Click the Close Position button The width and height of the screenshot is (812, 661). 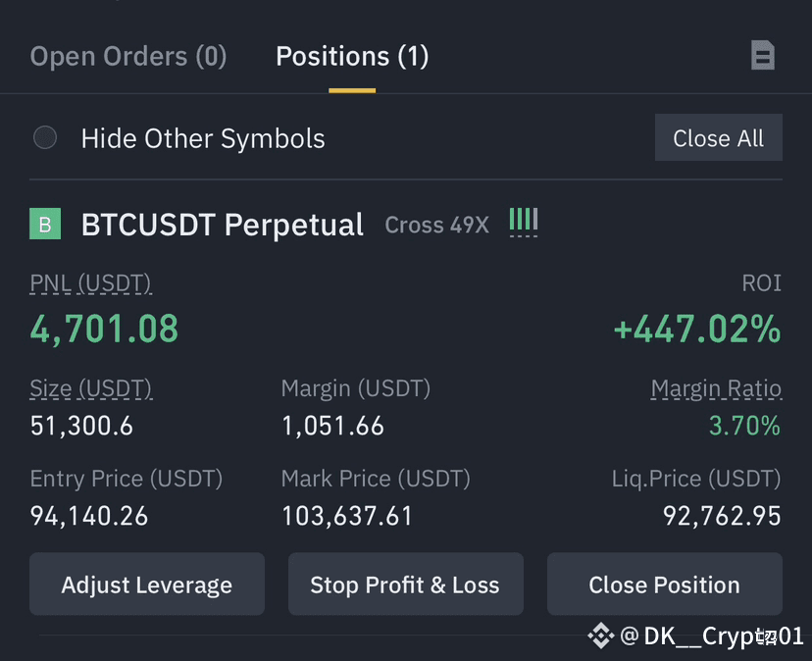(x=665, y=585)
